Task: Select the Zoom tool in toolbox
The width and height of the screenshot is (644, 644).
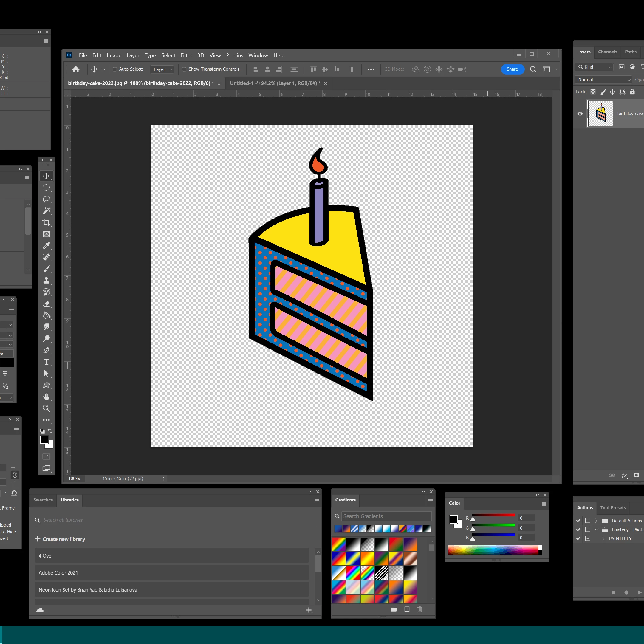Action: tap(46, 408)
